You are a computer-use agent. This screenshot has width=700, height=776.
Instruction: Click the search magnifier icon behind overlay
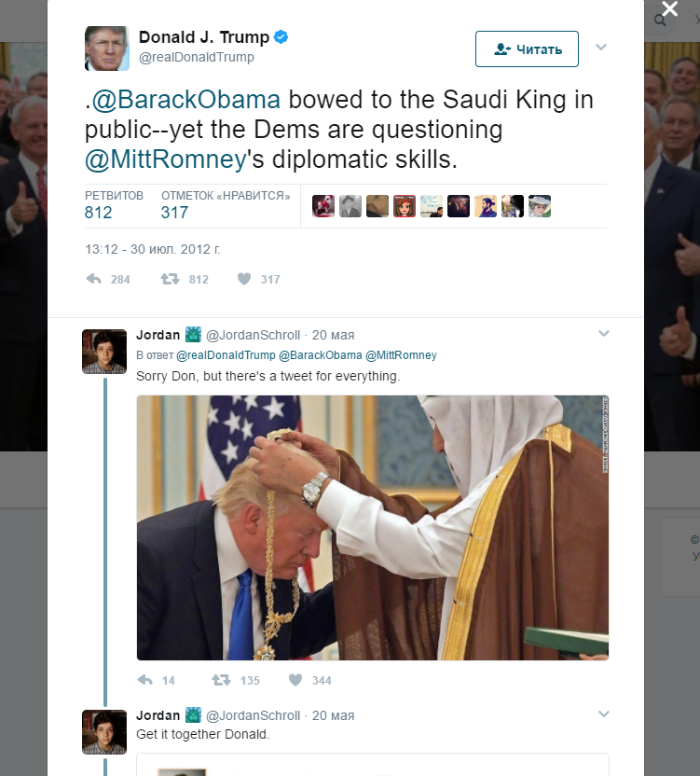[x=660, y=21]
